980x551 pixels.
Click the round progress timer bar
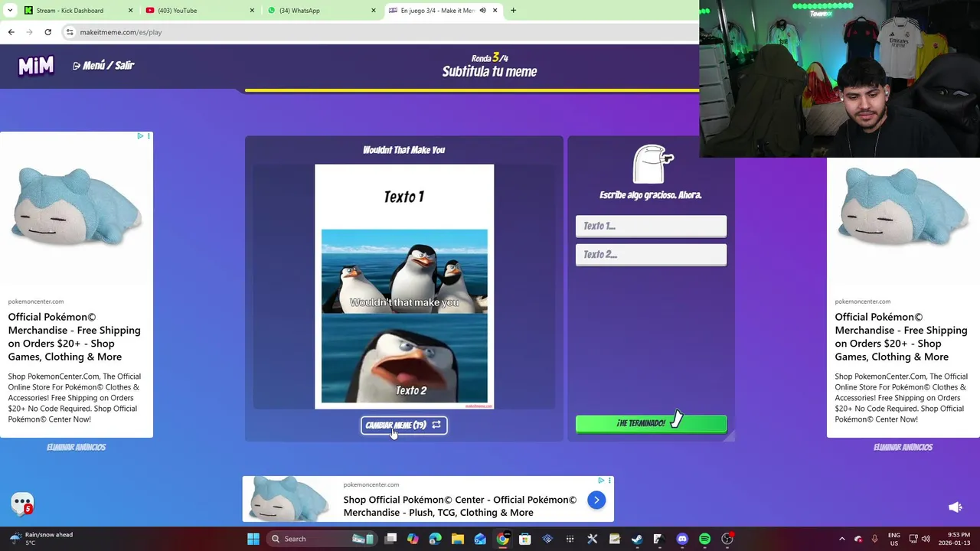click(472, 90)
